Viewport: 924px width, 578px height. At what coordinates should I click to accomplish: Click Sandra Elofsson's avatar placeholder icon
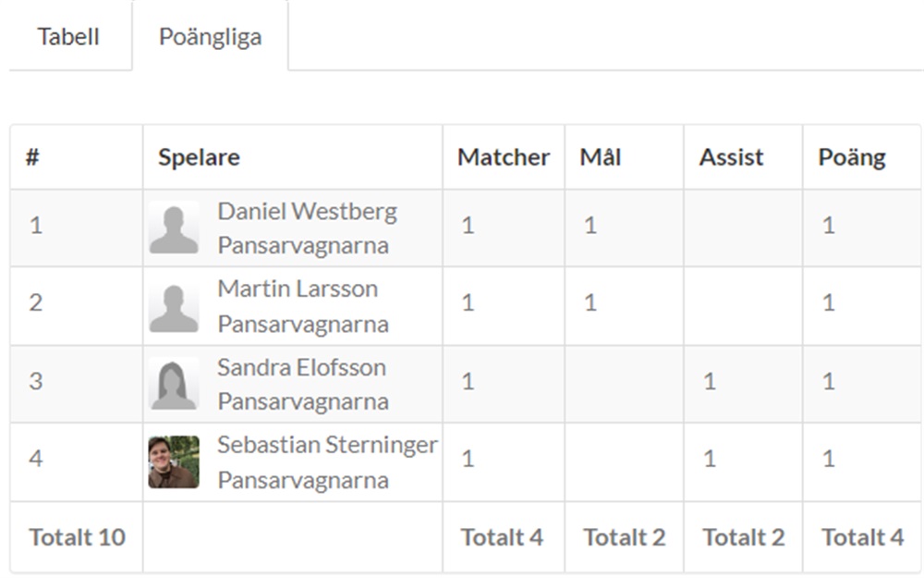click(x=174, y=384)
